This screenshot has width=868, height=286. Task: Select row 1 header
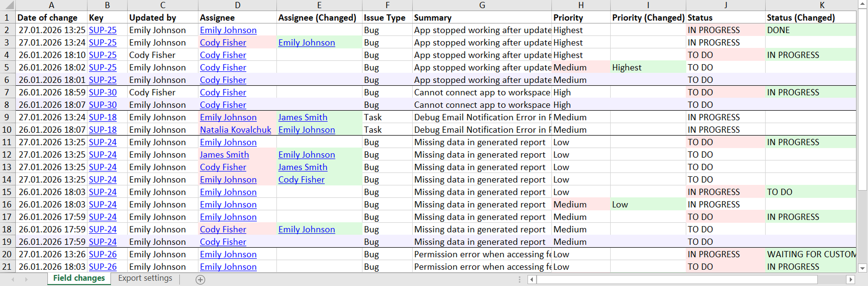point(7,18)
